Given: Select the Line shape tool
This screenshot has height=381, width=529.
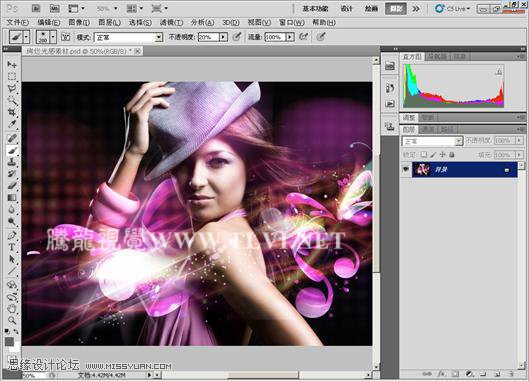Looking at the screenshot, I should [x=12, y=271].
